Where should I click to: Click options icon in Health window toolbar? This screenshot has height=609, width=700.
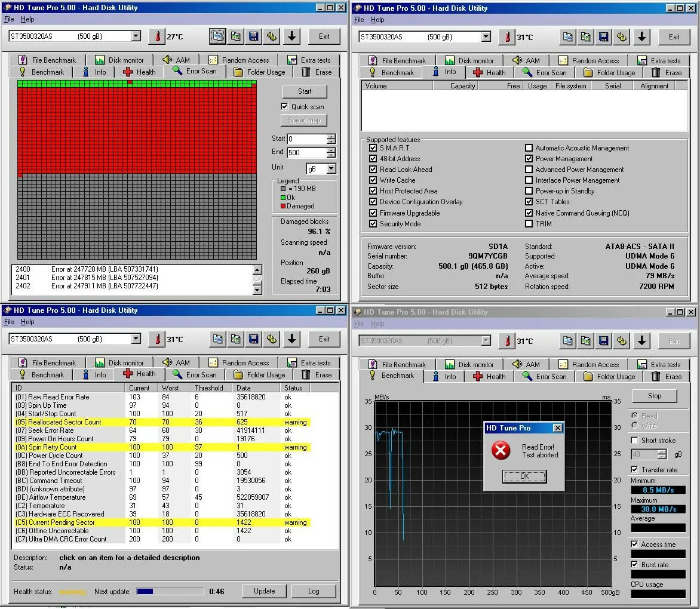[272, 339]
